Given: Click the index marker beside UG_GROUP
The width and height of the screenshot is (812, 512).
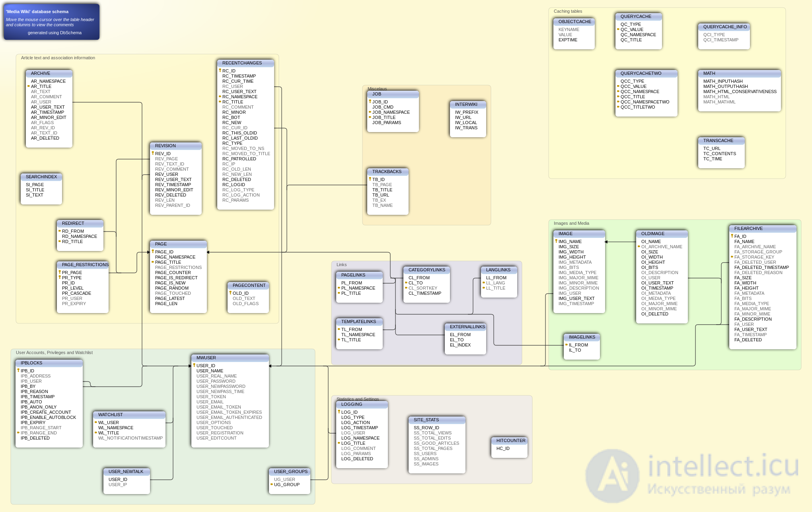Looking at the screenshot, I should coord(272,485).
